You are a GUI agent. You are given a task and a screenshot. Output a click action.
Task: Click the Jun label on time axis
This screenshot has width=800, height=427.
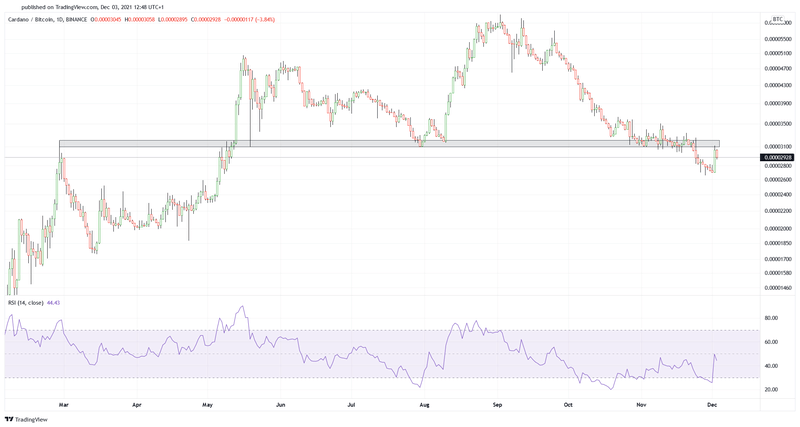pyautogui.click(x=280, y=405)
